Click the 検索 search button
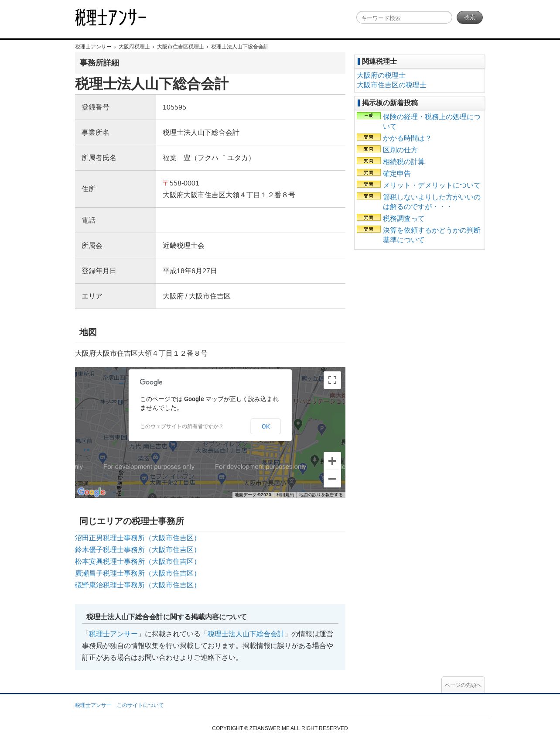The height and width of the screenshot is (741, 560). point(469,17)
